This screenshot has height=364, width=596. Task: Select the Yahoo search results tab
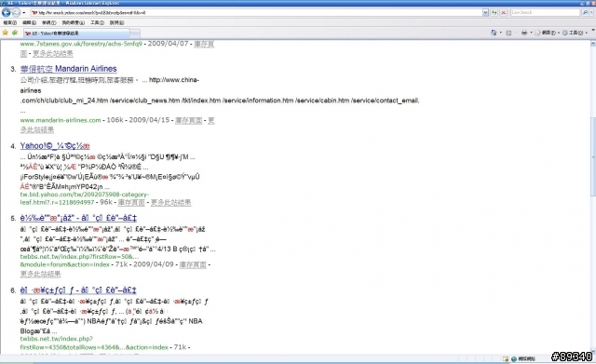pos(76,34)
